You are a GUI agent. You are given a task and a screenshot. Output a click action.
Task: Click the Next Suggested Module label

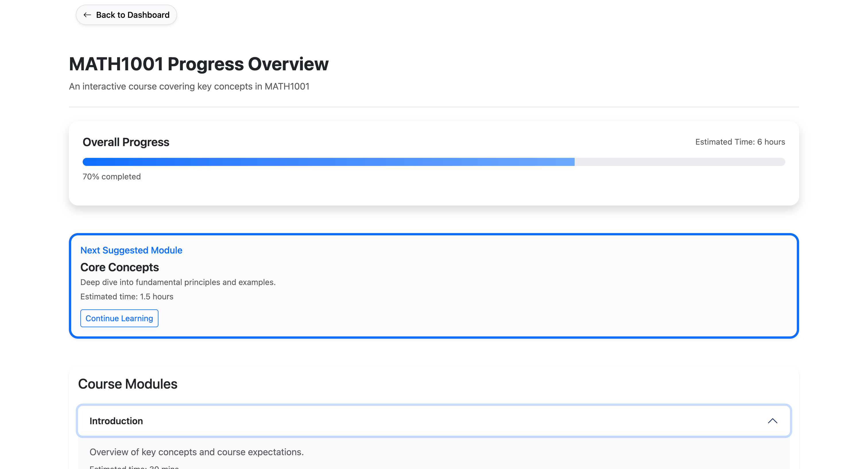[131, 250]
